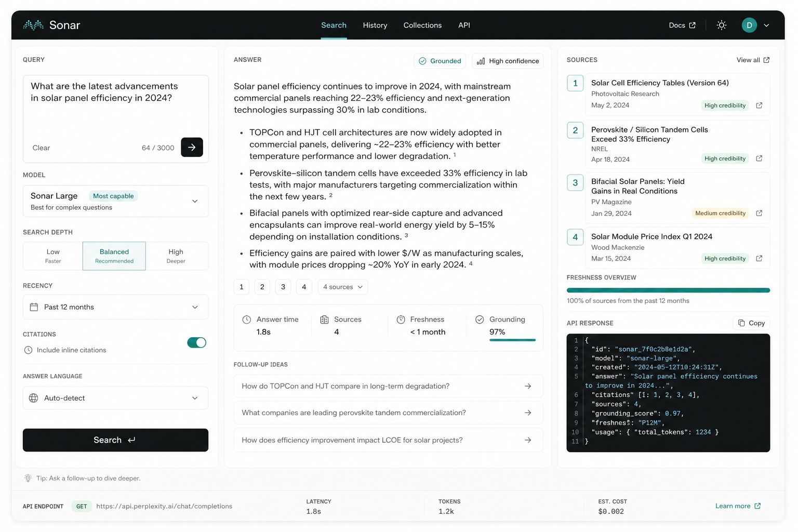This screenshot has height=532, width=798.
Task: Click the Grounding stat check icon
Action: (480, 320)
